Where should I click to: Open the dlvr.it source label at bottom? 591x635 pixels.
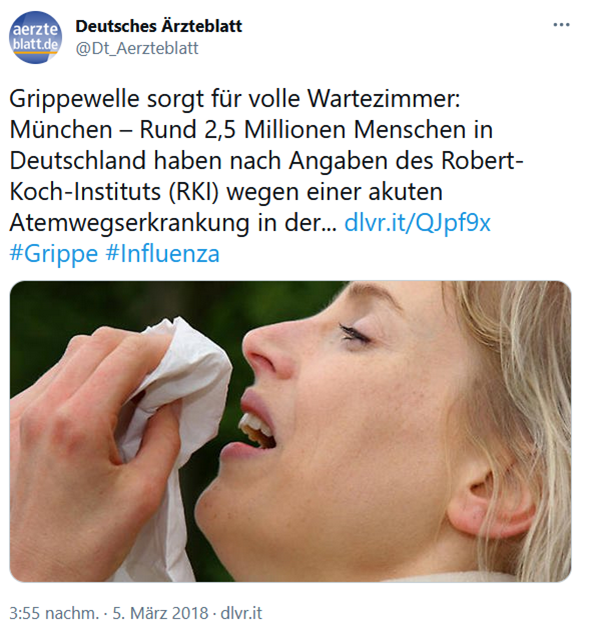[x=241, y=613]
